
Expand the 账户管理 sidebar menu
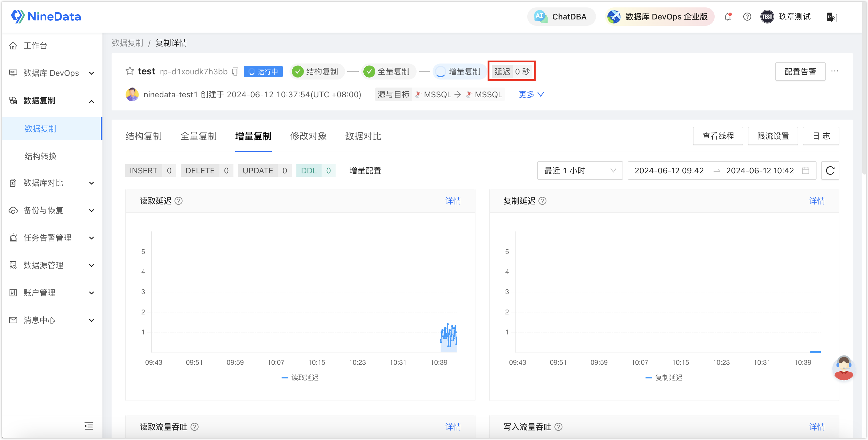52,292
